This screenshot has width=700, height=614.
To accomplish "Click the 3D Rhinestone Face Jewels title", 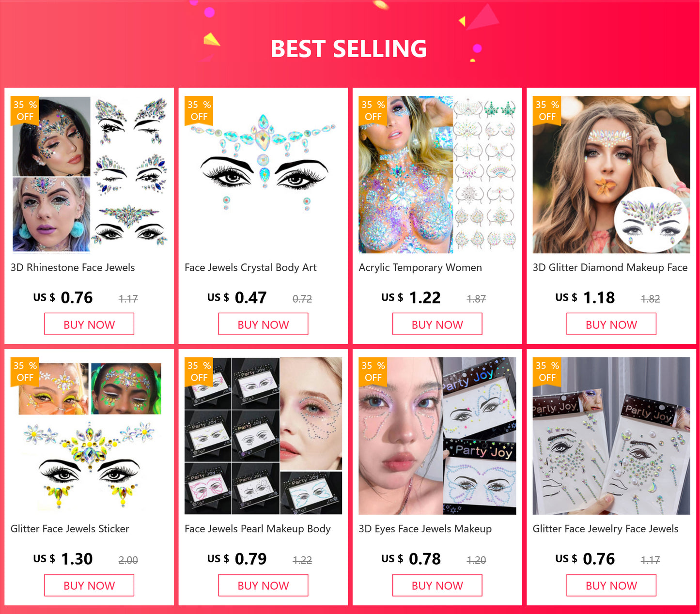I will pos(73,267).
